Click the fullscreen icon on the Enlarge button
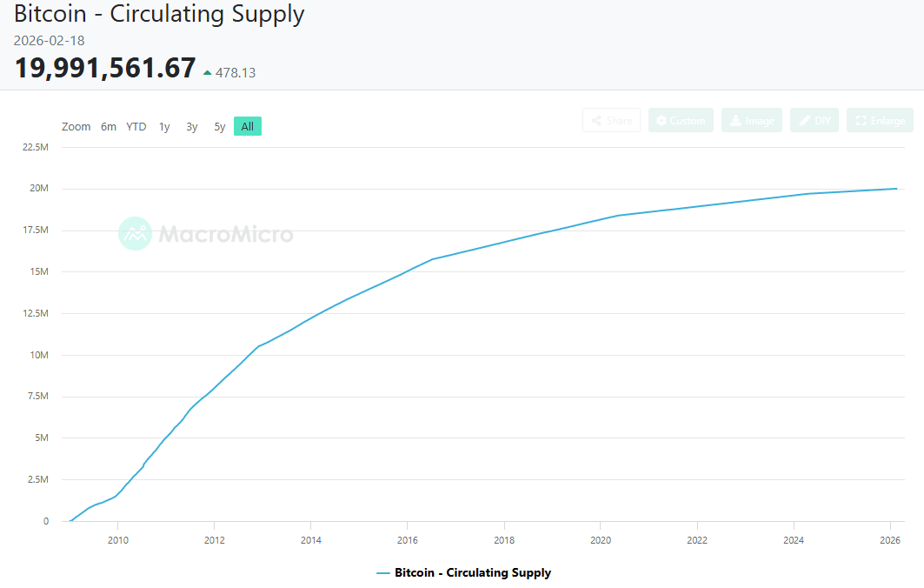 tap(863, 120)
